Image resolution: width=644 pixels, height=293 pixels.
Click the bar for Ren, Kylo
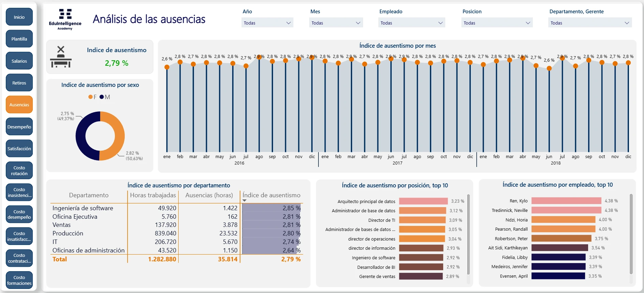(x=566, y=201)
